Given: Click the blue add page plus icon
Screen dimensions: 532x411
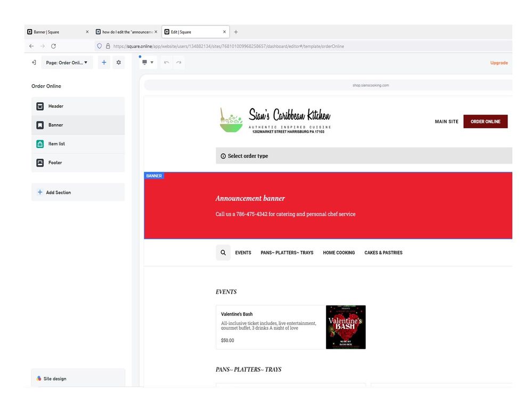Looking at the screenshot, I should [x=104, y=63].
